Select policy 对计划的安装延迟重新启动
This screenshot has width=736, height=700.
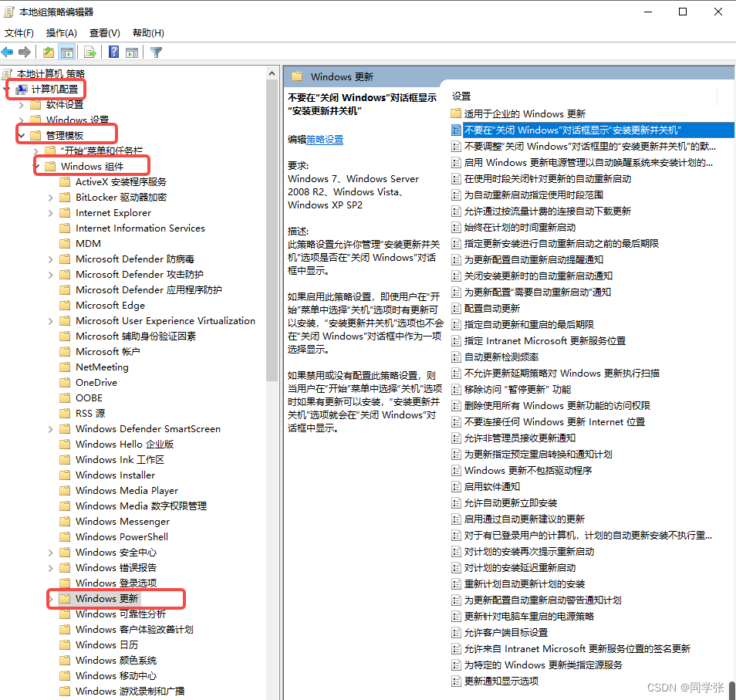(x=520, y=568)
